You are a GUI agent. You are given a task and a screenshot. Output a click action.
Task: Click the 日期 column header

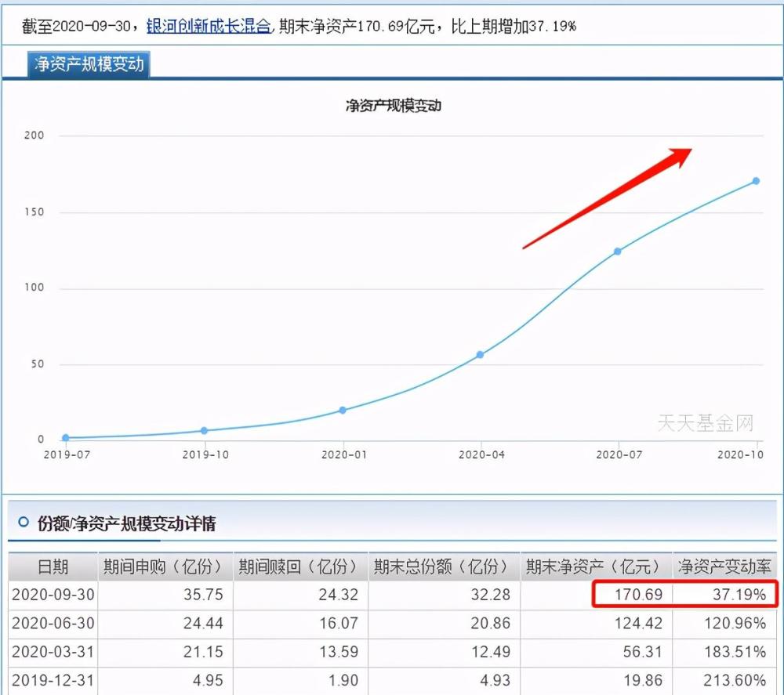pyautogui.click(x=53, y=566)
